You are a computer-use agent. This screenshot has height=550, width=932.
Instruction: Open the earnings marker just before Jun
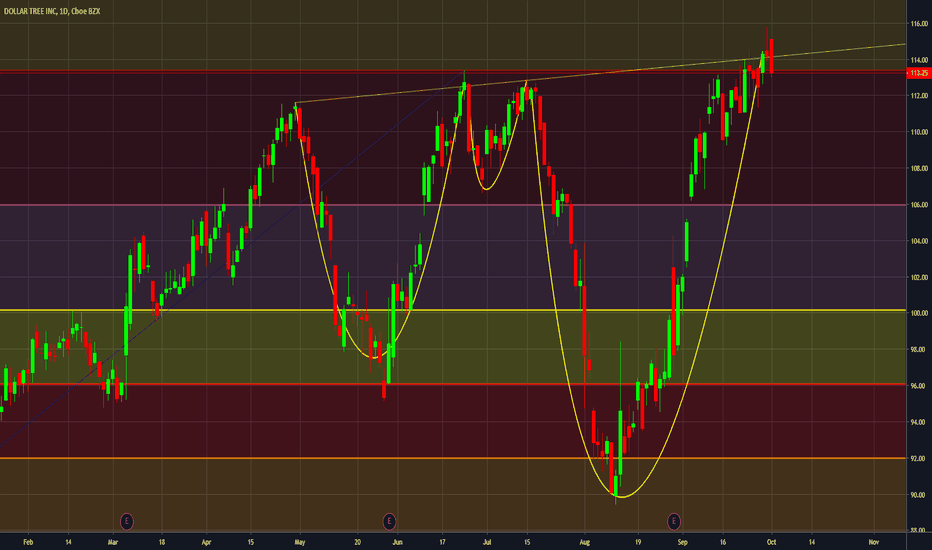coord(389,521)
